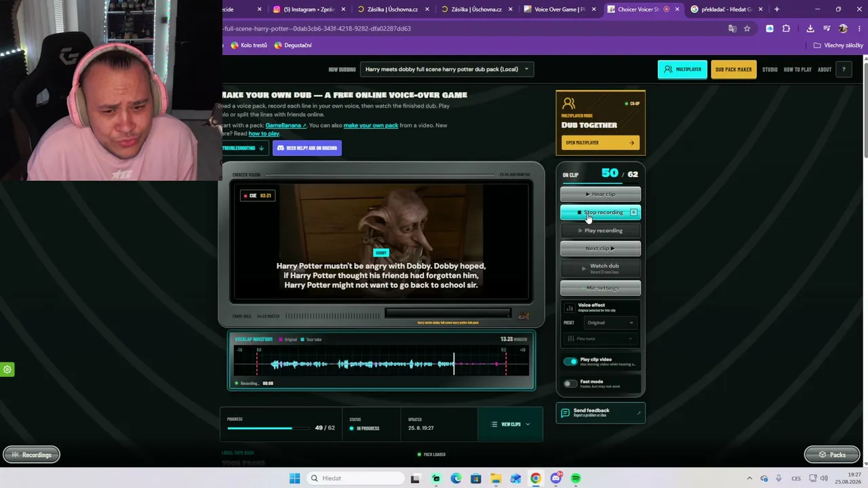
Task: Expand the Troubleshooting section
Action: (x=244, y=148)
